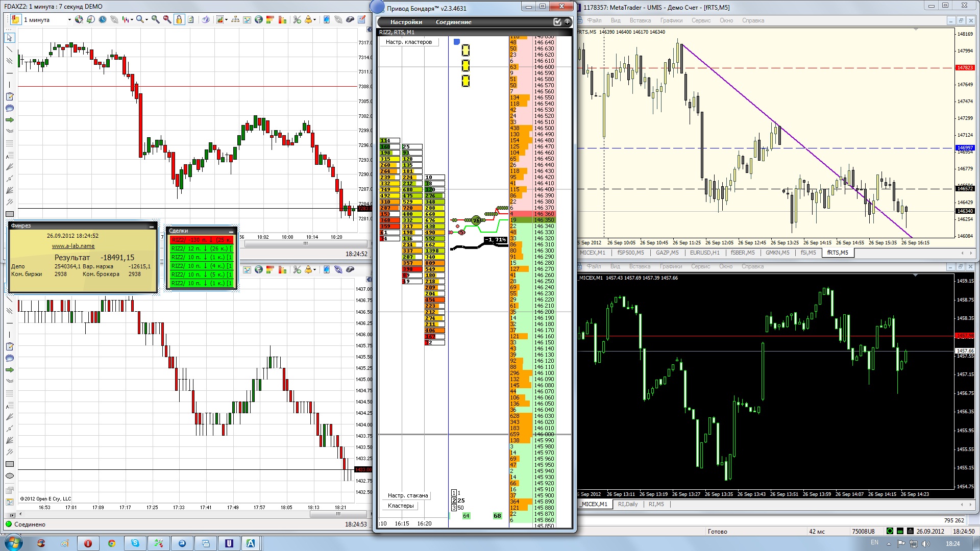Switch to the GAZP,M5 chart tab
980x551 pixels.
[x=667, y=253]
